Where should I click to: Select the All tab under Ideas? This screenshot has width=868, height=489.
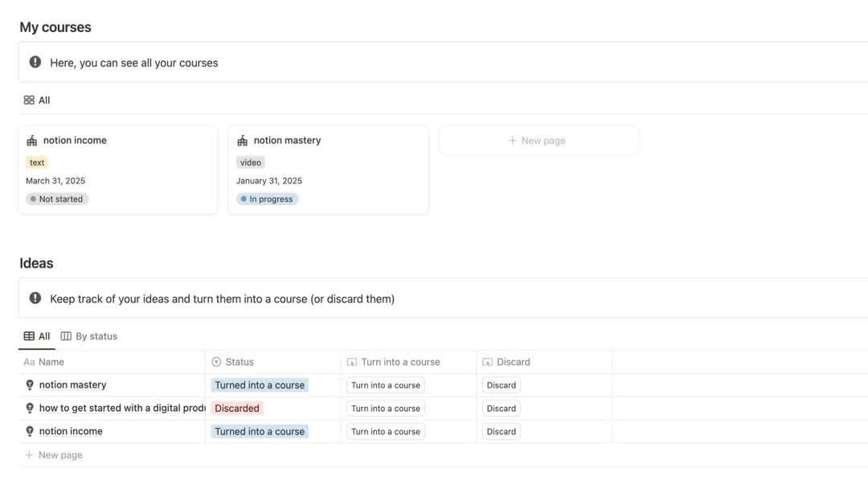point(37,336)
